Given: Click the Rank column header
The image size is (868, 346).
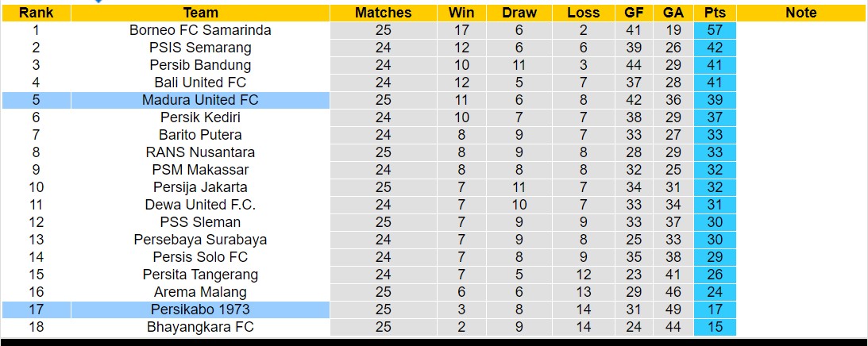Looking at the screenshot, I should click(x=36, y=13).
